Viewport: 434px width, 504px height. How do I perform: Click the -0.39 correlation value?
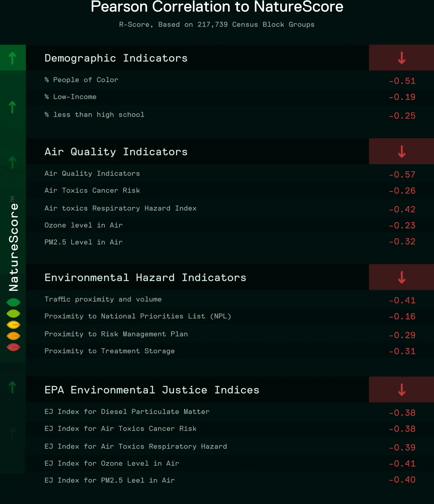pos(402,448)
